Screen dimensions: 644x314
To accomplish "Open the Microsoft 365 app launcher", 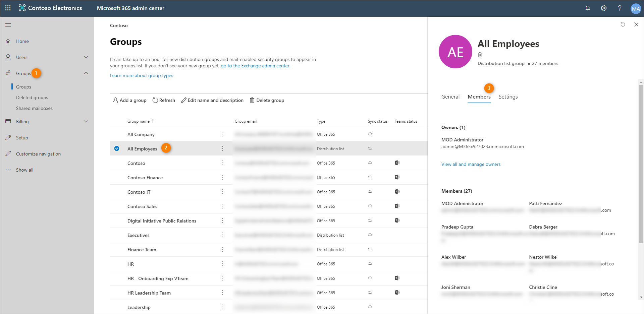I will tap(7, 8).
